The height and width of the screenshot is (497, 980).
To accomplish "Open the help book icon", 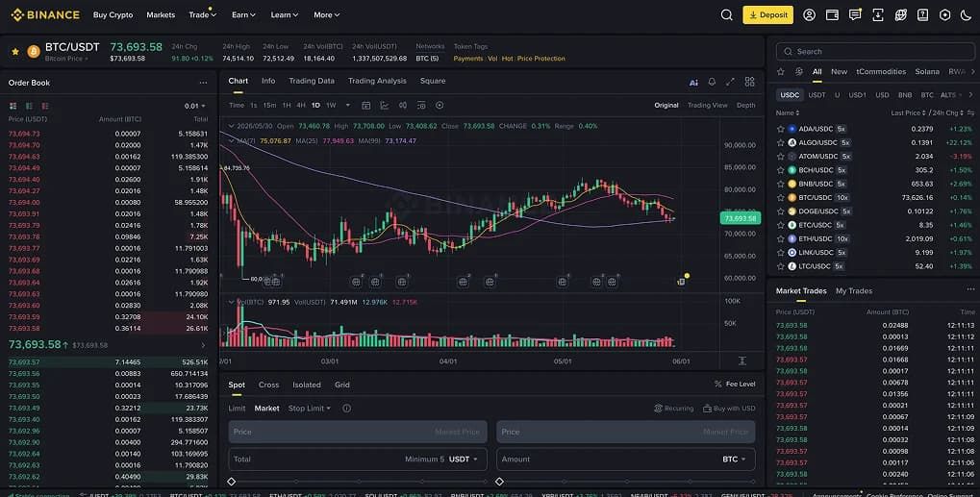I will tap(922, 15).
